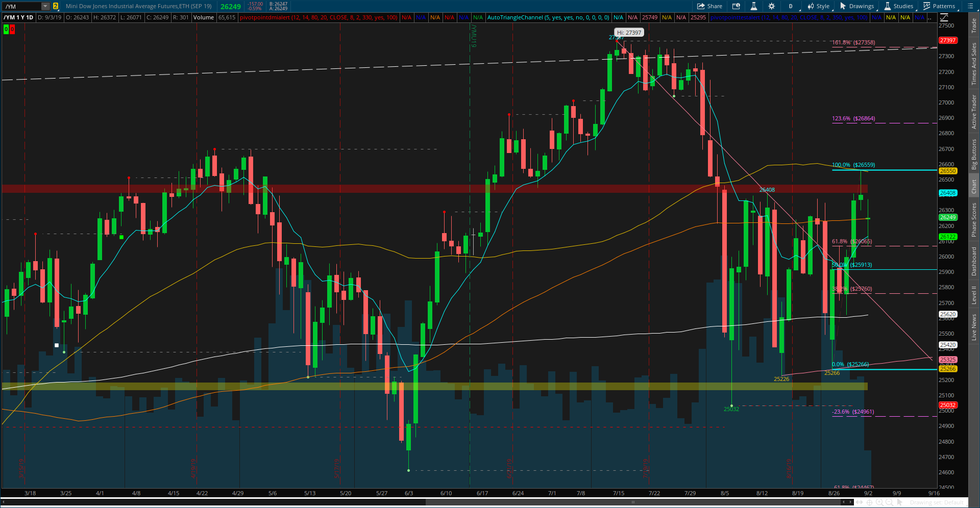Viewport: 980px width, 508px height.
Task: Click the /YM 1 Y 1D chart label
Action: pyautogui.click(x=18, y=17)
